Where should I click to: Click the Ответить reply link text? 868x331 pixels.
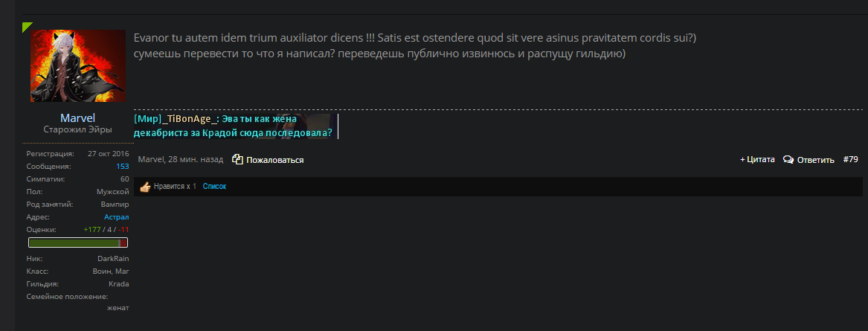pos(815,160)
